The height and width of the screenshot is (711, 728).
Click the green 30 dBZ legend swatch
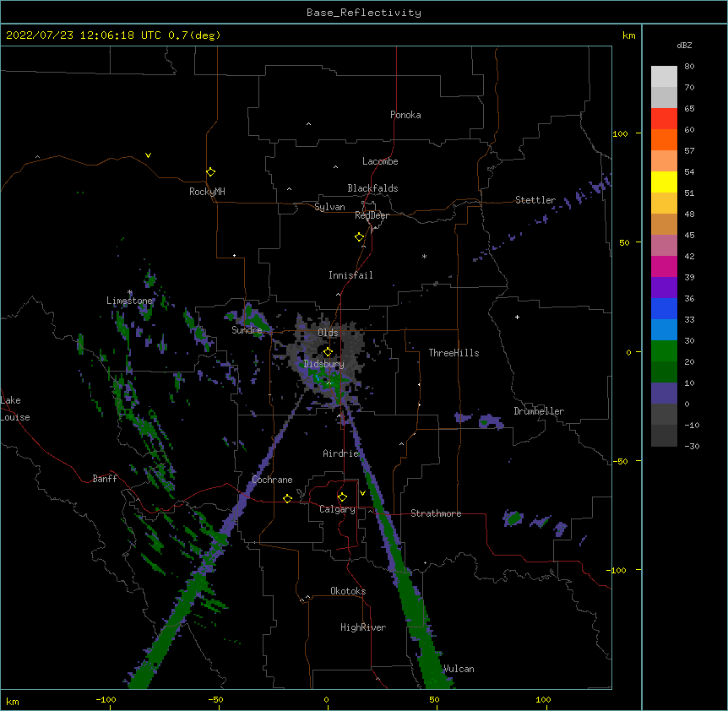click(x=664, y=351)
